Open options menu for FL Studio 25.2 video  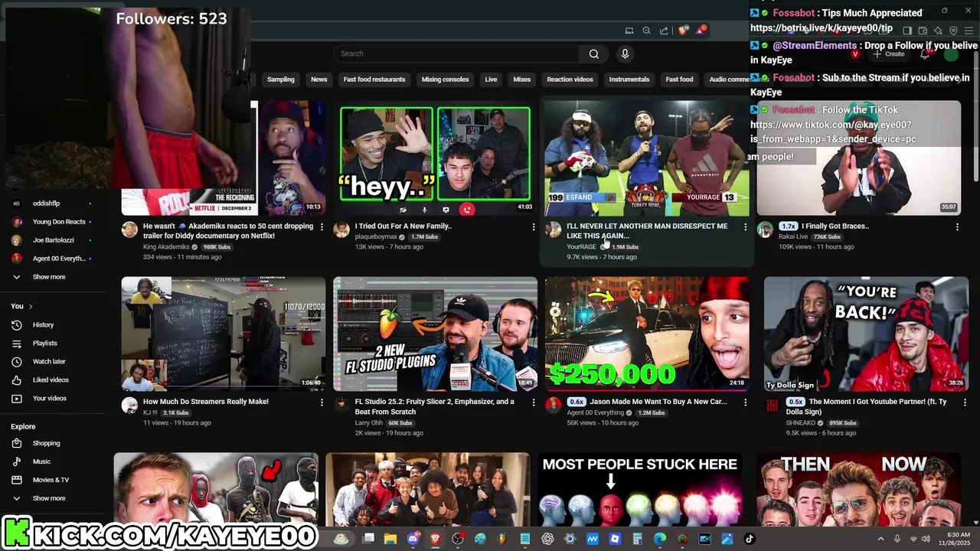point(534,402)
